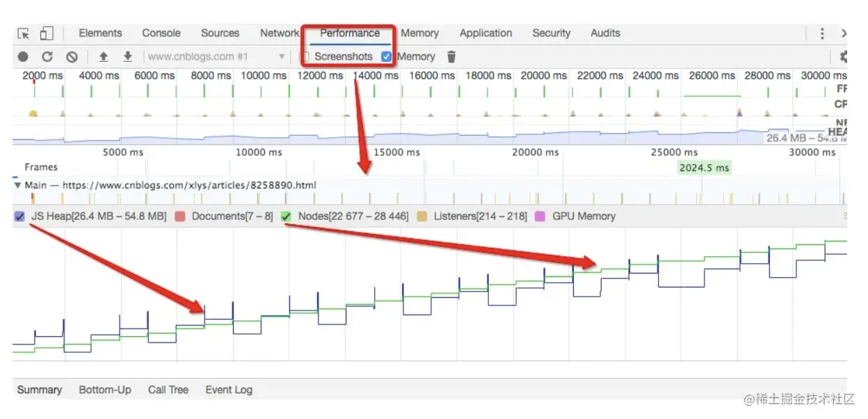Click the Frames track label
The height and width of the screenshot is (419, 868).
coord(41,168)
